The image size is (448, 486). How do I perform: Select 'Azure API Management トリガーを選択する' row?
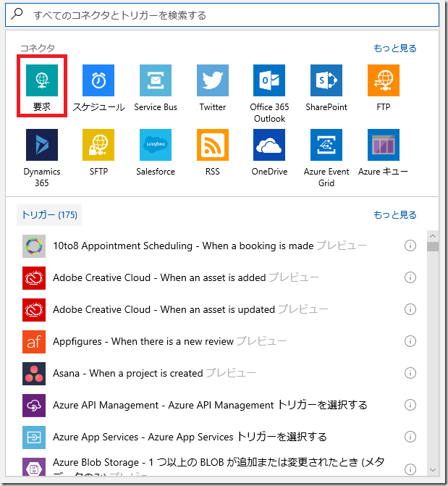tap(210, 406)
